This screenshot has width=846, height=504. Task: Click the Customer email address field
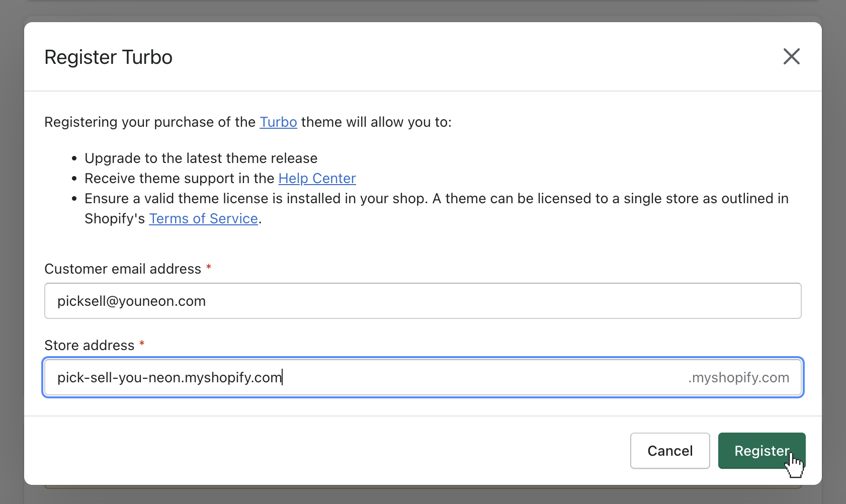(422, 301)
